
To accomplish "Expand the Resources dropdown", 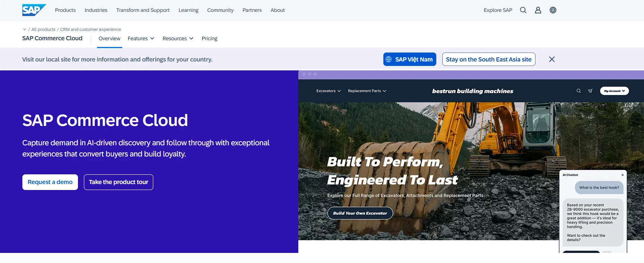I will coord(178,38).
